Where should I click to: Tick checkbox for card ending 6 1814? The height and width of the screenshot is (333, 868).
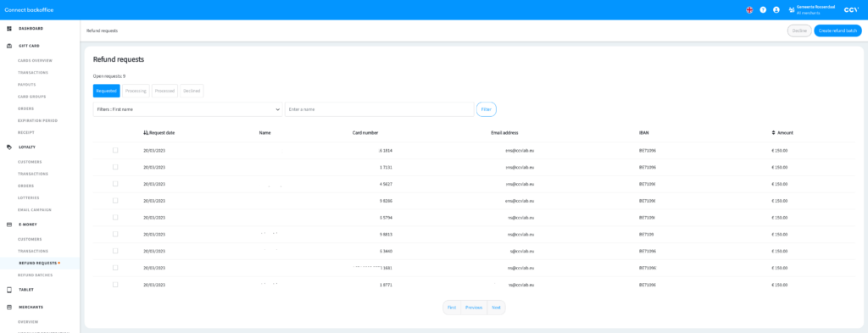pos(115,150)
